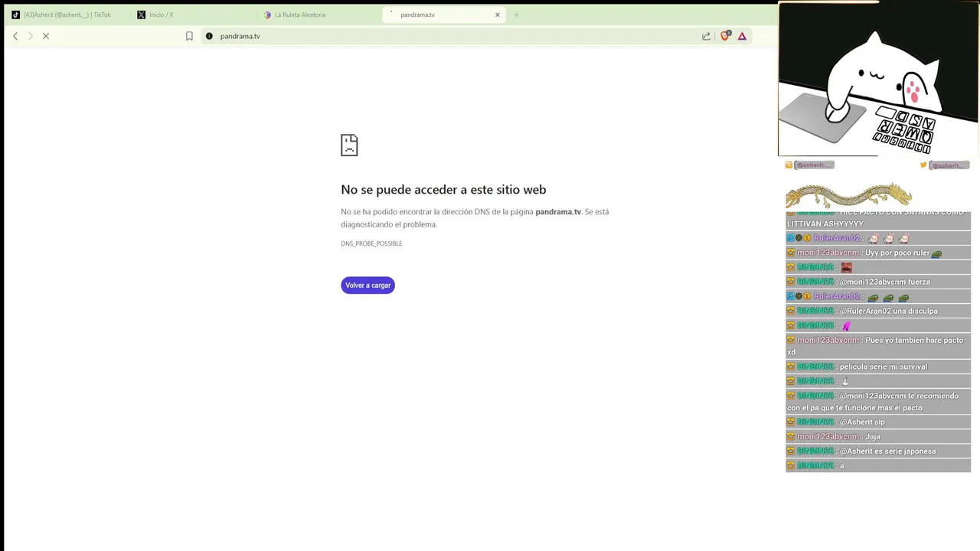The height and width of the screenshot is (551, 980).
Task: Click chat message @moni123abvcnm fuerza
Action: 878,282
